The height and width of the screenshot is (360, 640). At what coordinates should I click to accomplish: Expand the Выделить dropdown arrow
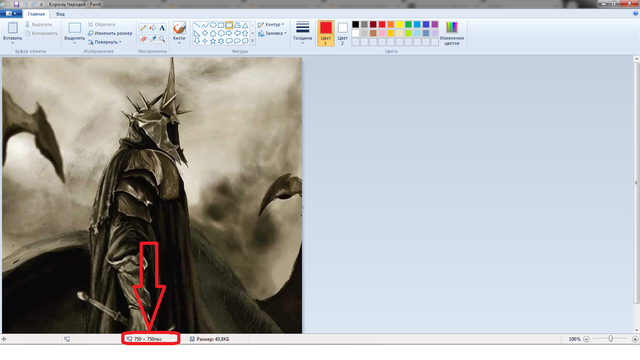[x=75, y=43]
